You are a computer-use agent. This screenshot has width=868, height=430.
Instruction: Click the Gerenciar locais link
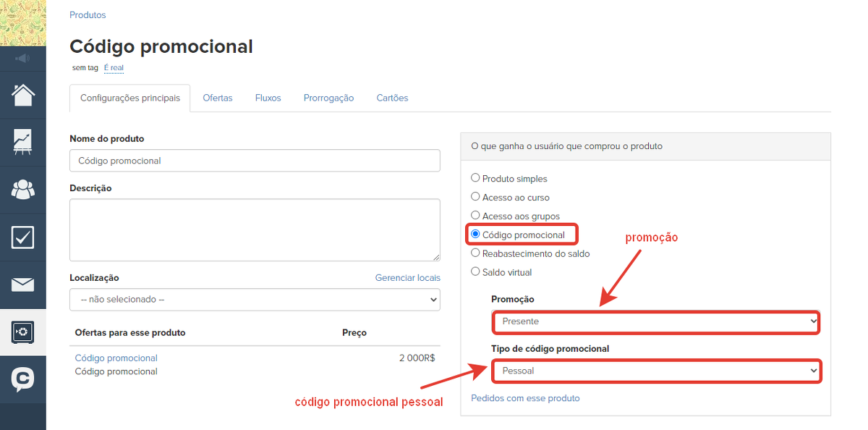pos(407,278)
